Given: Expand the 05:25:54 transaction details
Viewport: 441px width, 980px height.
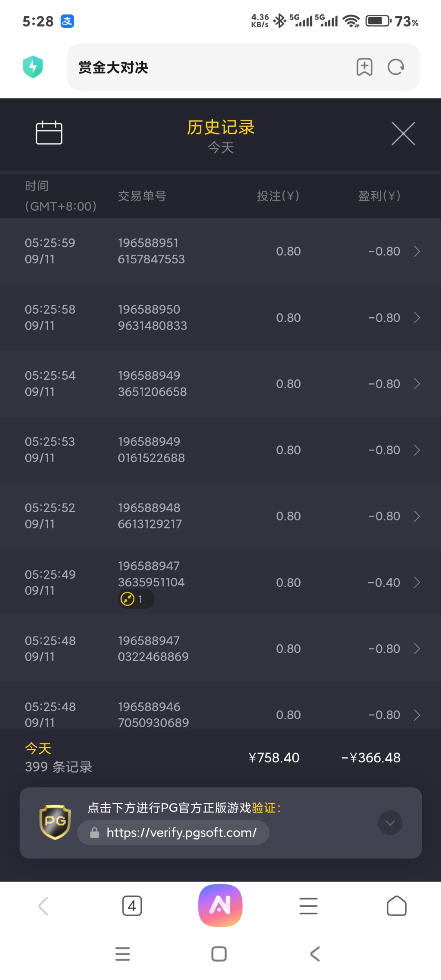Looking at the screenshot, I should click(x=416, y=384).
